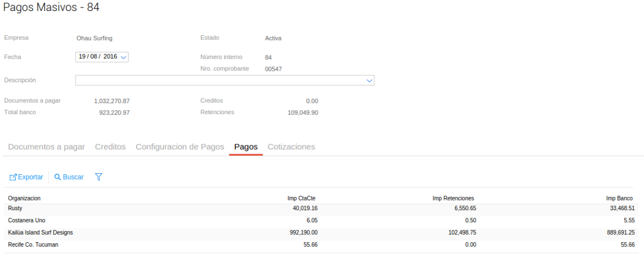The width and height of the screenshot is (644, 256).
Task: Click the Exportar icon
Action: coord(13,177)
